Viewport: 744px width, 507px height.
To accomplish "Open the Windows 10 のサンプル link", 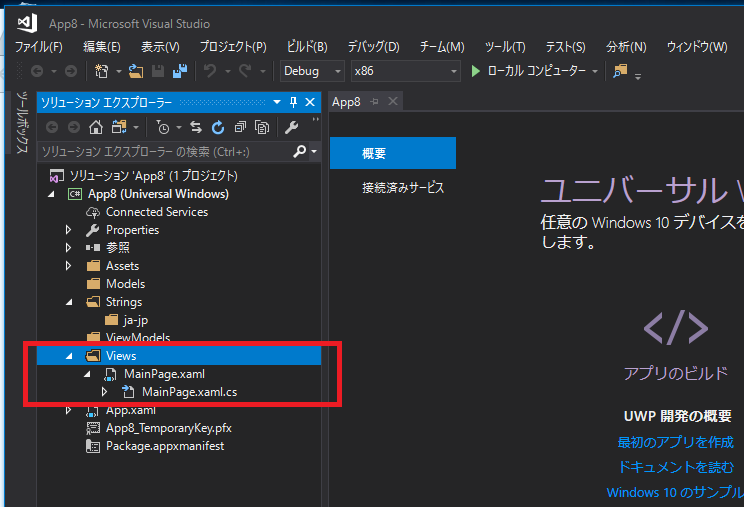I will 675,492.
